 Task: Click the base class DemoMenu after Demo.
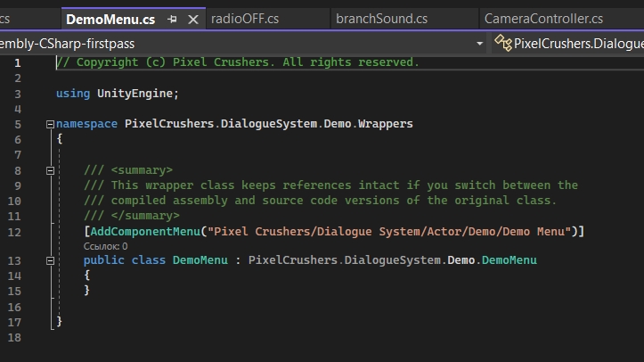[509, 260]
